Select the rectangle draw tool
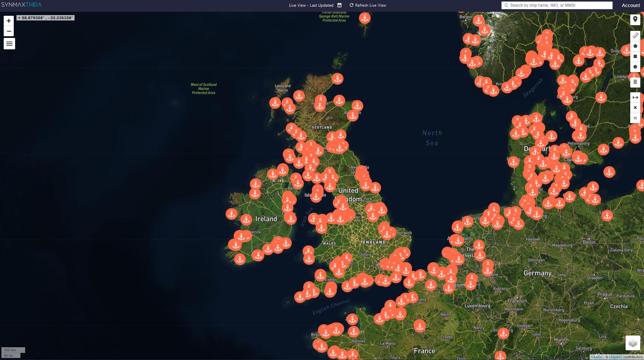The image size is (644, 360). [x=635, y=56]
